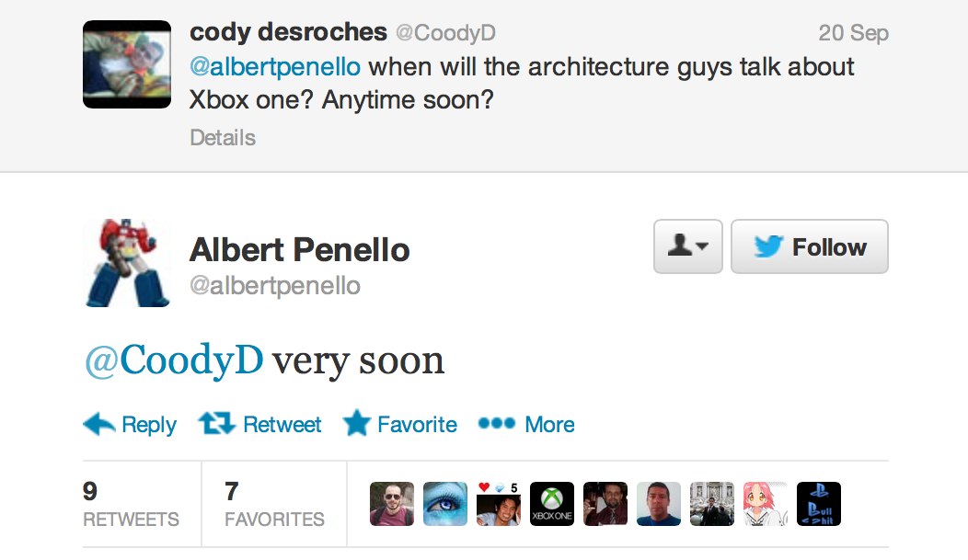
Task: Open the Albert Penello name link
Action: point(299,250)
